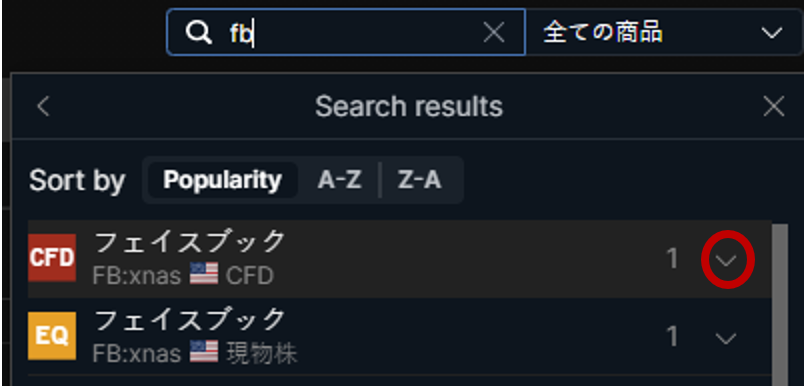Click the yellow EQ badge icon
806x388 pixels.
point(52,336)
